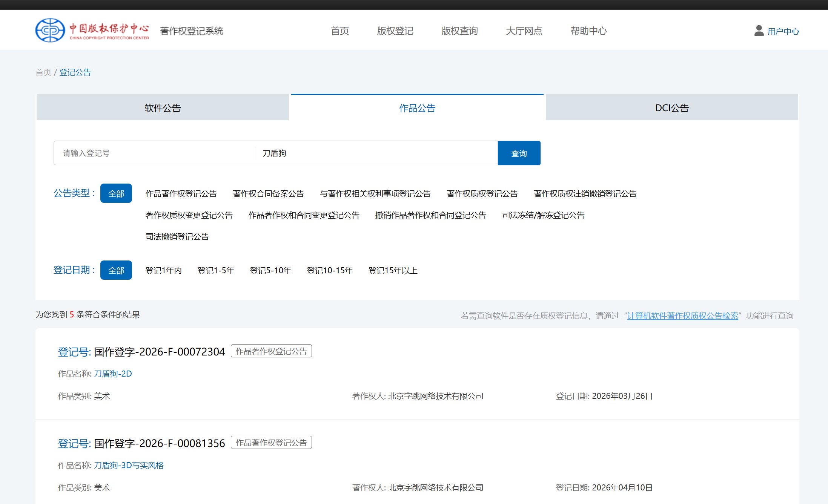The width and height of the screenshot is (828, 504).
Task: Open the work 刀盾狗-2D
Action: point(113,374)
